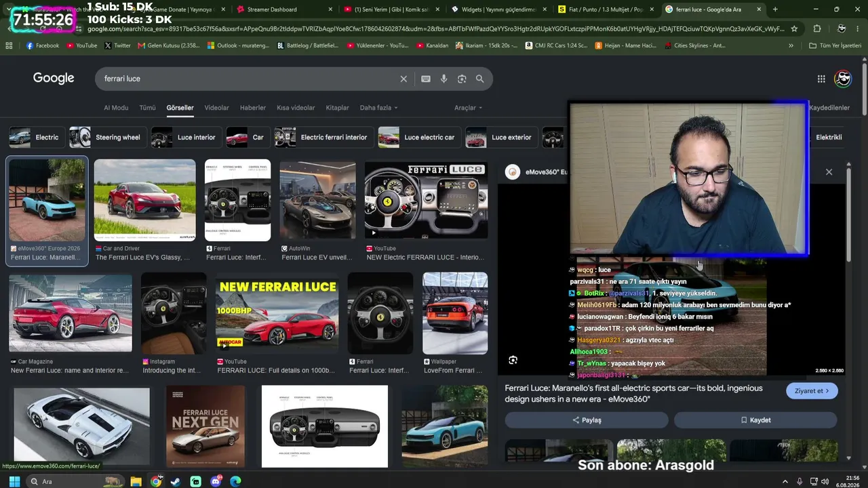The width and height of the screenshot is (868, 488).
Task: Open the volume control in system tray
Action: [x=825, y=481]
